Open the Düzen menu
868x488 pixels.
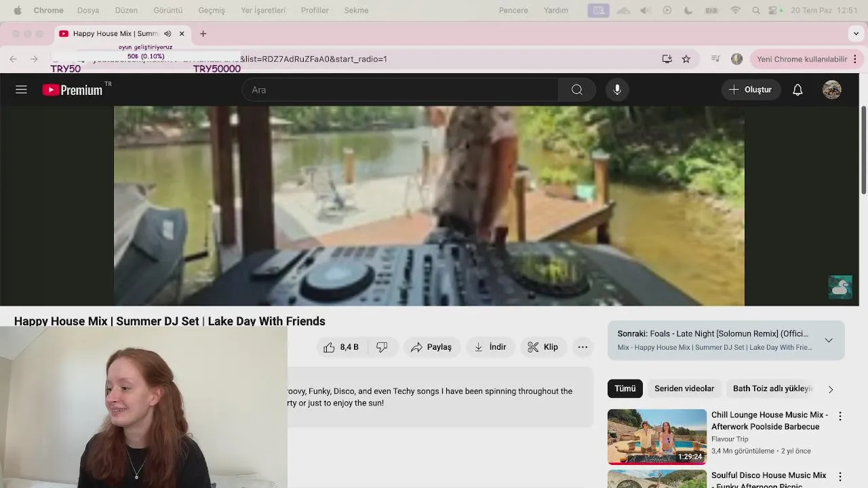(126, 10)
